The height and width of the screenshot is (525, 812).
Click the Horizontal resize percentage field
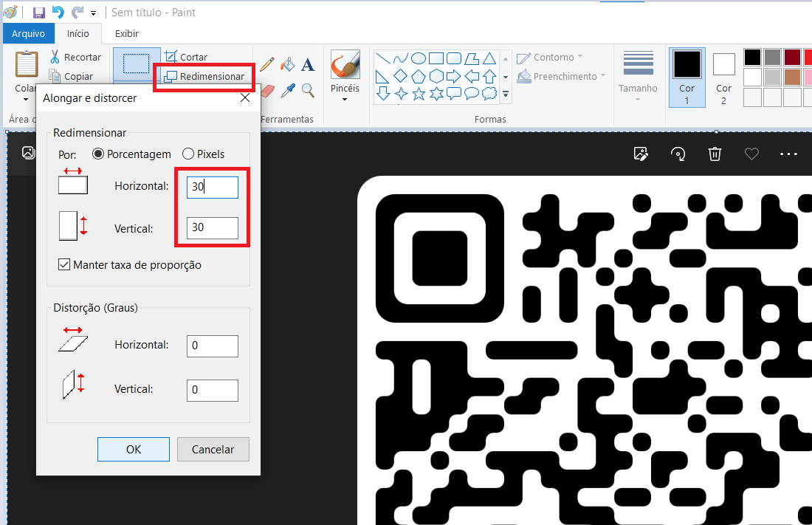[x=213, y=188]
